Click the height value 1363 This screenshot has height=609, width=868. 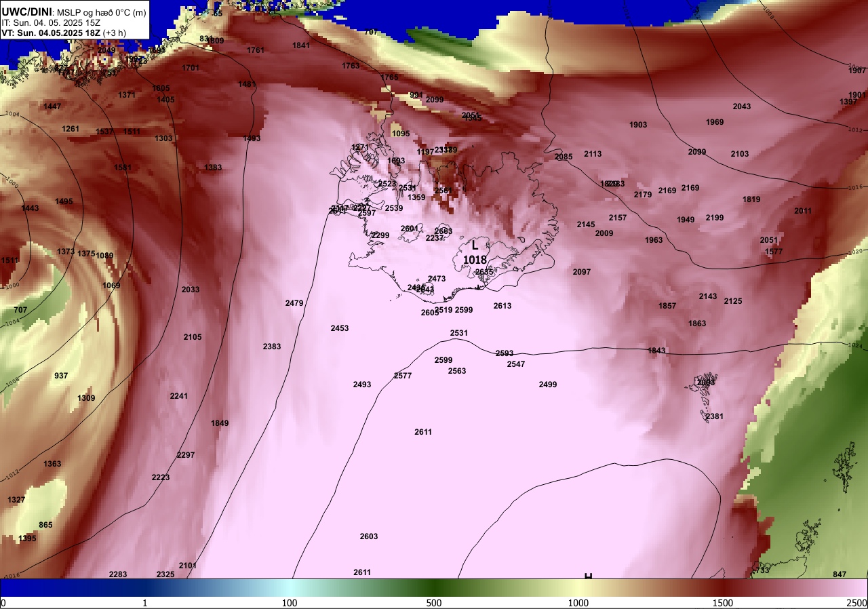[52, 464]
